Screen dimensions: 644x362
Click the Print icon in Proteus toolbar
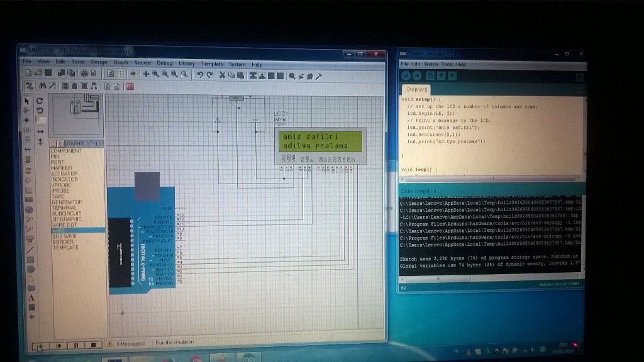[x=84, y=74]
